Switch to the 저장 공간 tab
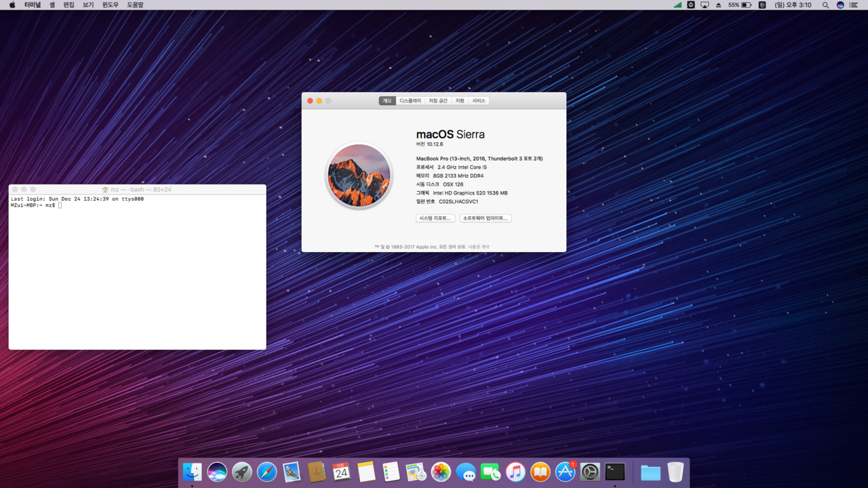The height and width of the screenshot is (488, 868). click(438, 101)
